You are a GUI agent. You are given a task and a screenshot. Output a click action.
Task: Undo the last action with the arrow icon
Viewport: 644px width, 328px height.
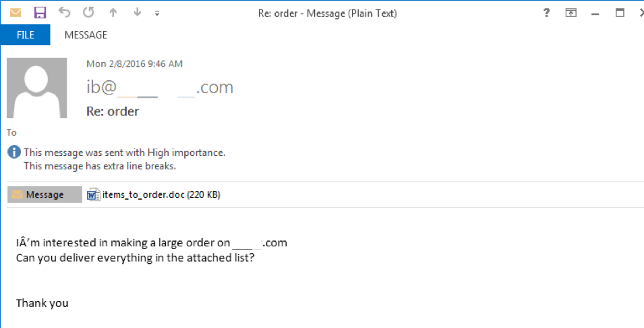click(x=64, y=12)
